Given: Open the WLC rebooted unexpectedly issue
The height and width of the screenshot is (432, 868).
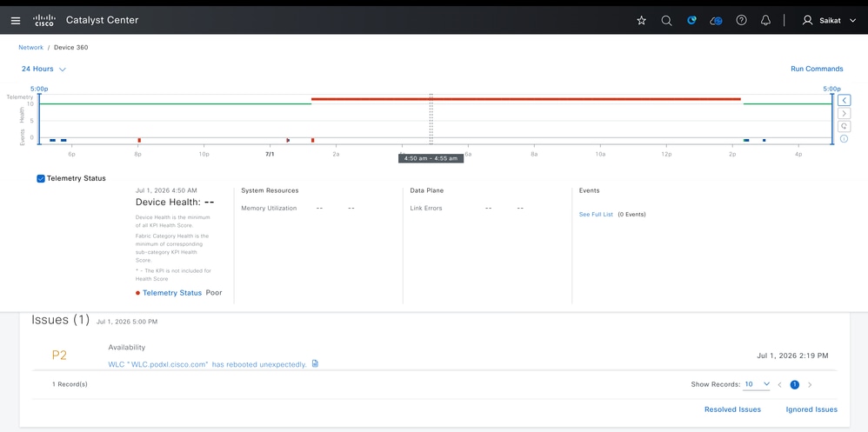Looking at the screenshot, I should pos(208,364).
